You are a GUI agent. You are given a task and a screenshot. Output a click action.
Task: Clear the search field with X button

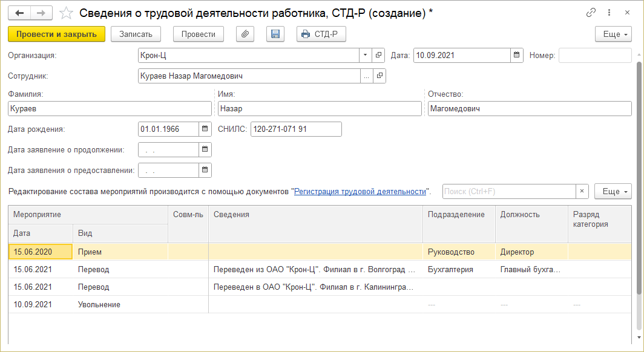[582, 191]
